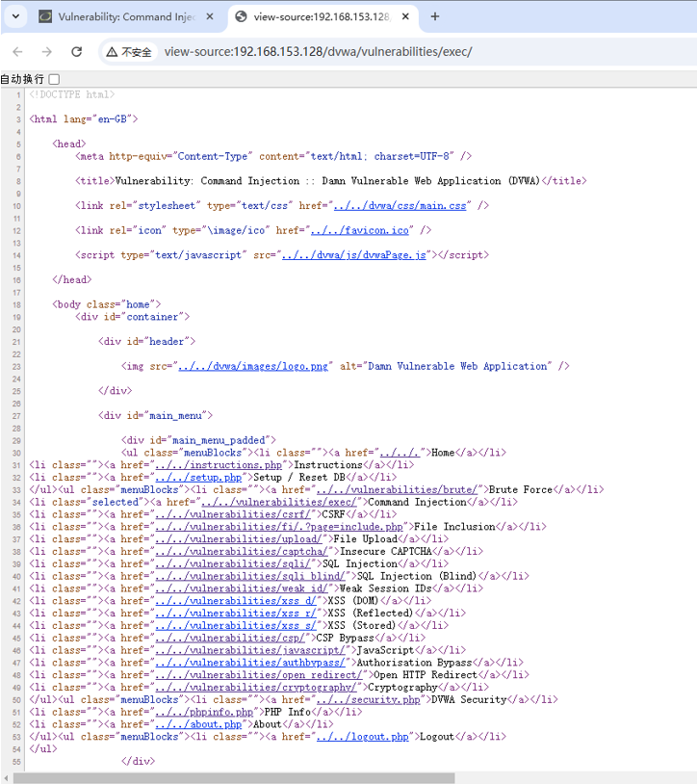This screenshot has width=697, height=784.
Task: Follow the ../../vulnerabilities/exec/ link
Action: click(279, 502)
